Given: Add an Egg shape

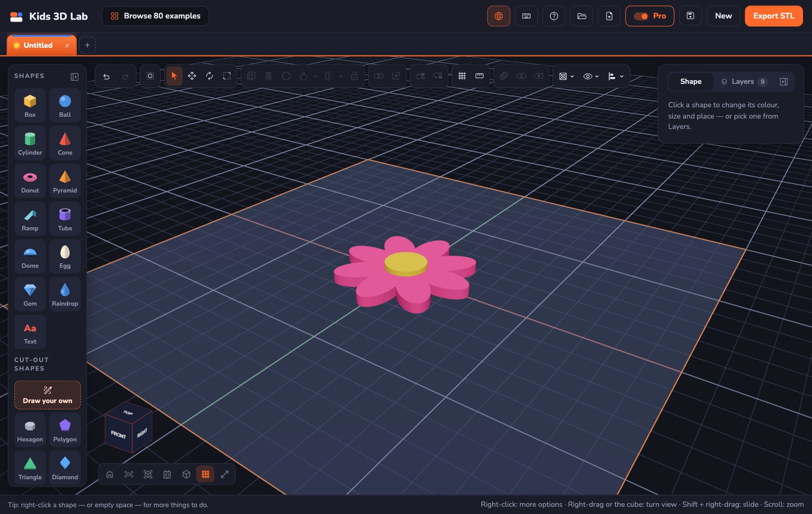Looking at the screenshot, I should (65, 257).
